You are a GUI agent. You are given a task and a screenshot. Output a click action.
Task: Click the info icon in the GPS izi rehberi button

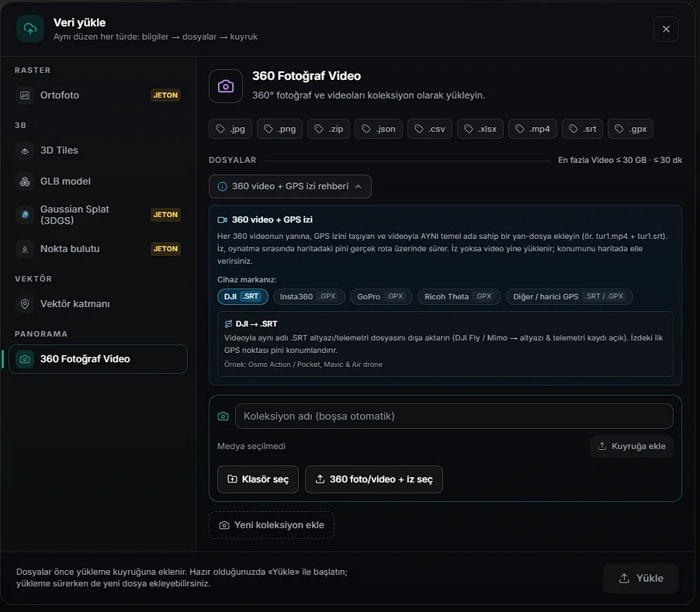point(222,186)
